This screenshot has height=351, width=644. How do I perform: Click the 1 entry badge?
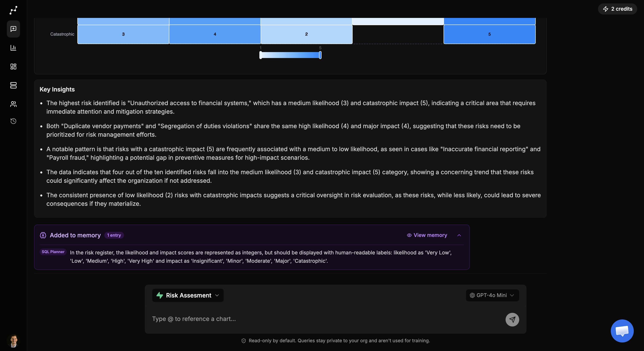(114, 235)
